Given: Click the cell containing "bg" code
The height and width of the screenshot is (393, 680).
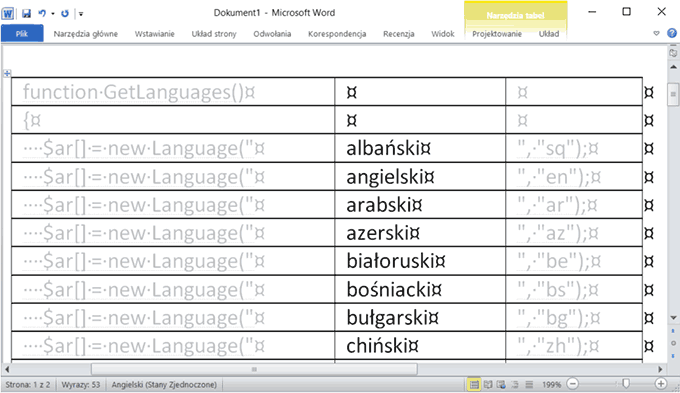Looking at the screenshot, I should (x=574, y=318).
